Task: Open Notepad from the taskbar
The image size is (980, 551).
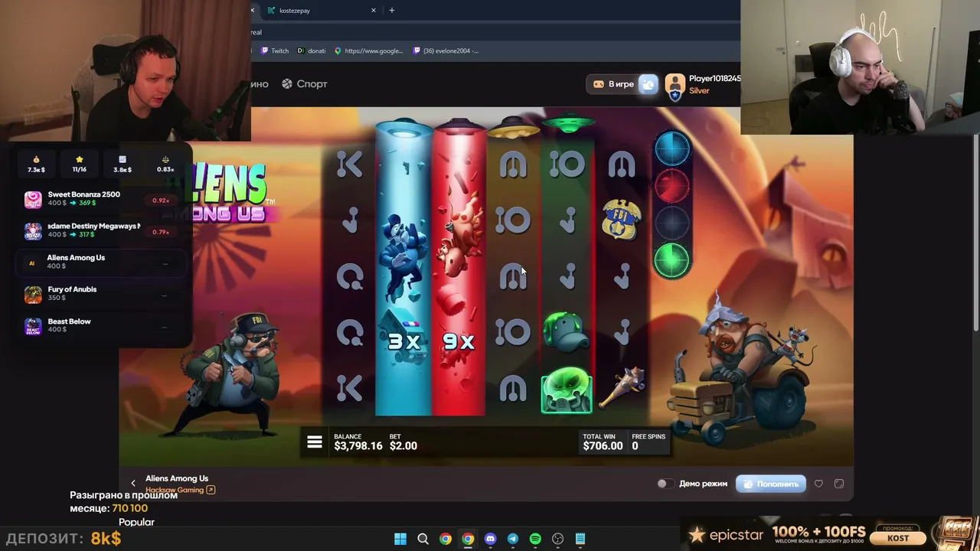Action: coord(580,539)
